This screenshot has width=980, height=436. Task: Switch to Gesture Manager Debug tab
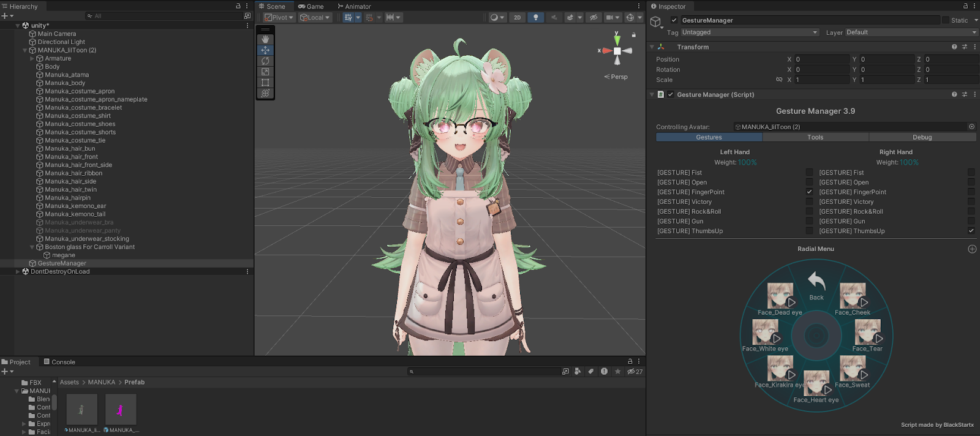point(922,137)
